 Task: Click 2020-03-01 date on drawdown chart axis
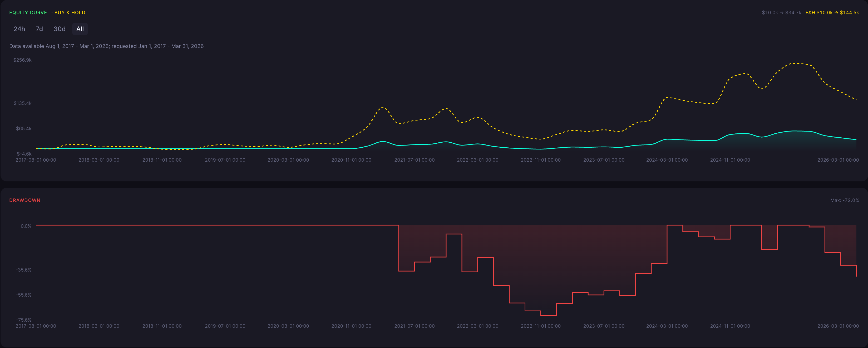[x=288, y=326]
